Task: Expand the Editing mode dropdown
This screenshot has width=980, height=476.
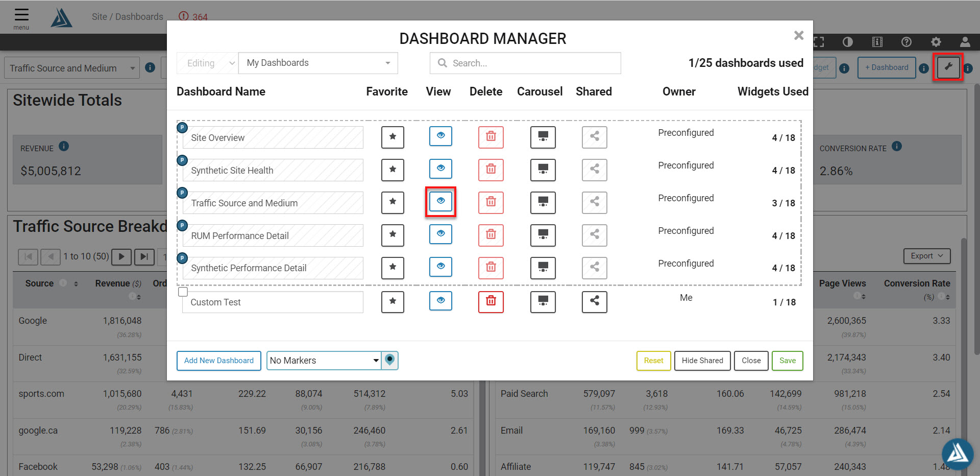Action: pyautogui.click(x=207, y=63)
